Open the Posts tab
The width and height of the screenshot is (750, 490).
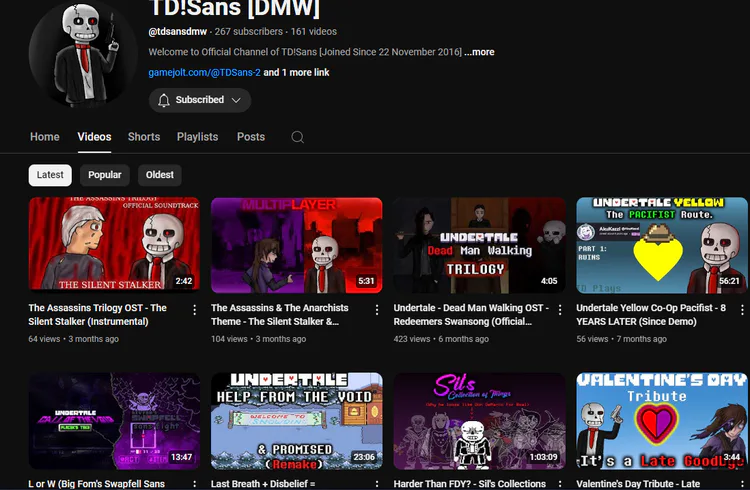click(251, 137)
